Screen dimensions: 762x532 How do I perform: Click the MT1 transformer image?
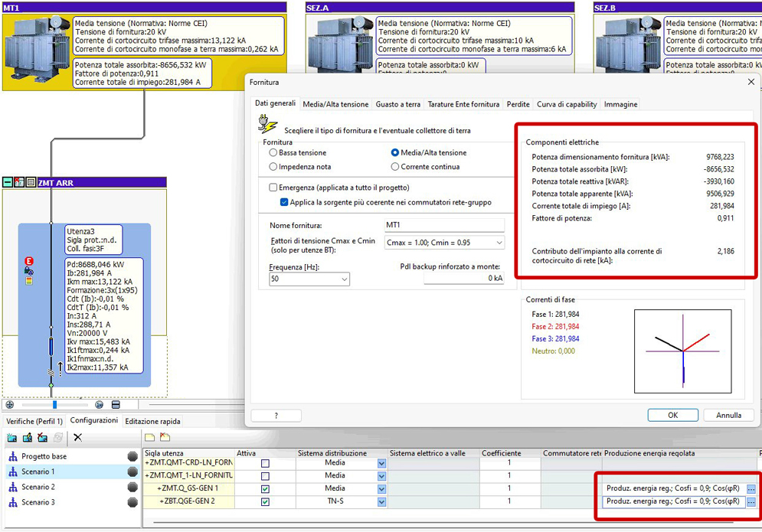click(38, 48)
